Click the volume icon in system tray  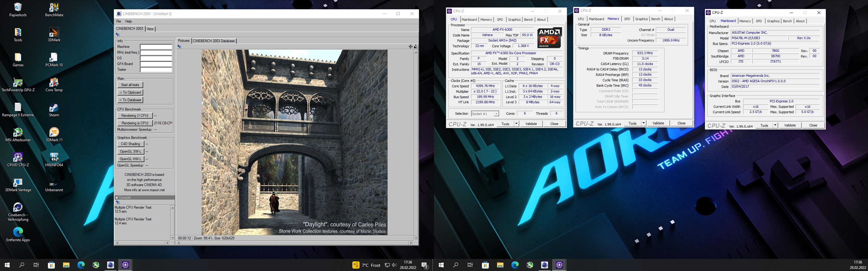[394, 265]
